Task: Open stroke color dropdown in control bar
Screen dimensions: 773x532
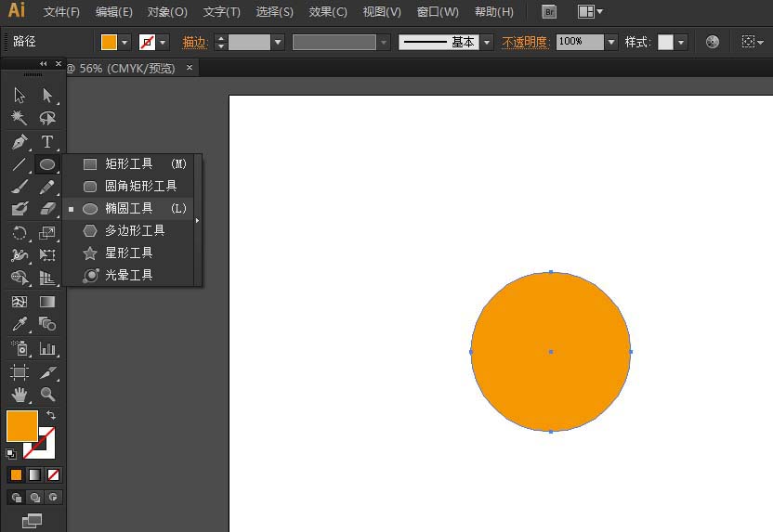Action: (163, 43)
